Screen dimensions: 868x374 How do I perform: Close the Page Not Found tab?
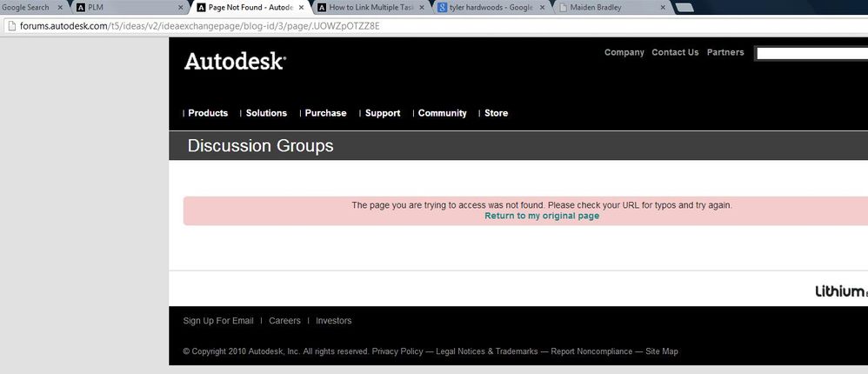point(301,8)
